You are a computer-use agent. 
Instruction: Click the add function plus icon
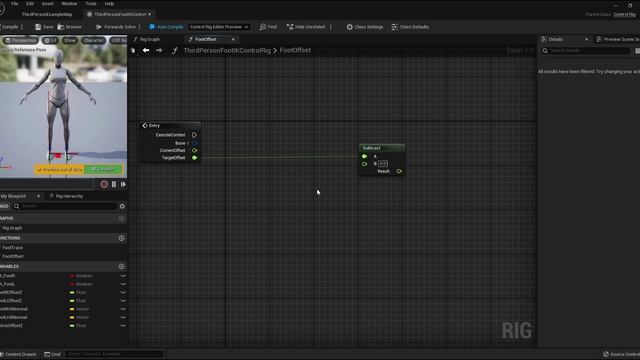(121, 238)
